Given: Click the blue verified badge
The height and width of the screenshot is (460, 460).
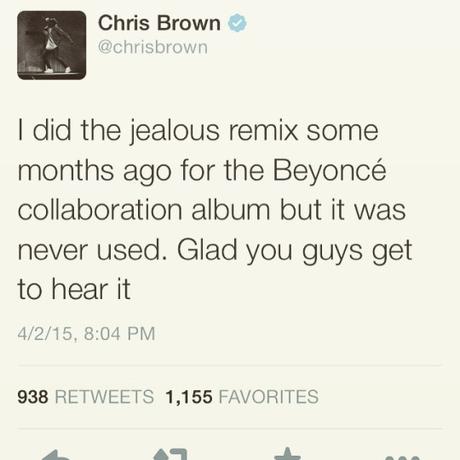Looking at the screenshot, I should coord(237,23).
